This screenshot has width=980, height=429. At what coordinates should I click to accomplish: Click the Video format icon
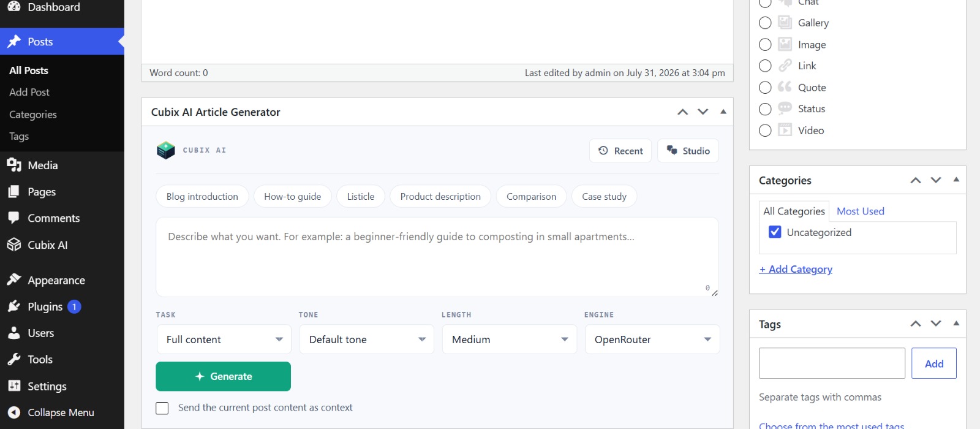[785, 130]
